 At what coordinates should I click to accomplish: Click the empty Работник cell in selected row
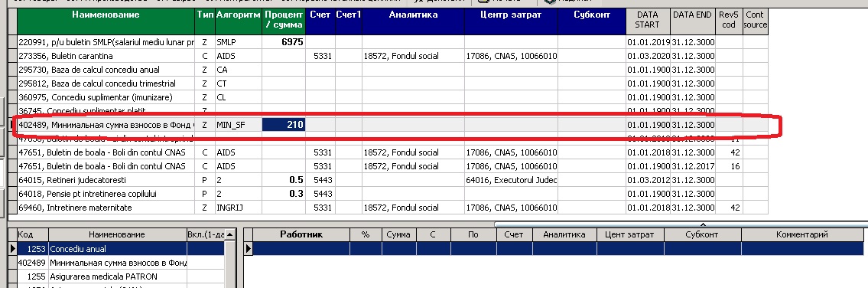pyautogui.click(x=301, y=249)
